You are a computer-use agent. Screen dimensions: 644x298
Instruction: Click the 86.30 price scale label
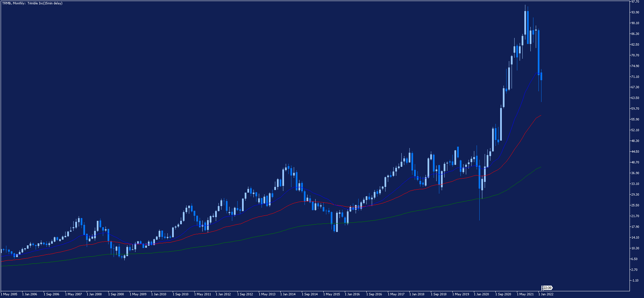pyautogui.click(x=635, y=34)
